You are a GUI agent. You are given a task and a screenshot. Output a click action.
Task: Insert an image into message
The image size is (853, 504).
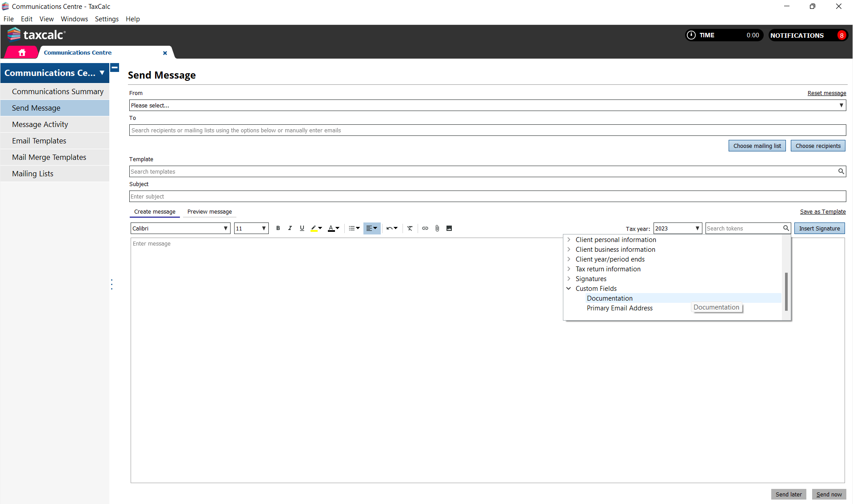(x=449, y=228)
